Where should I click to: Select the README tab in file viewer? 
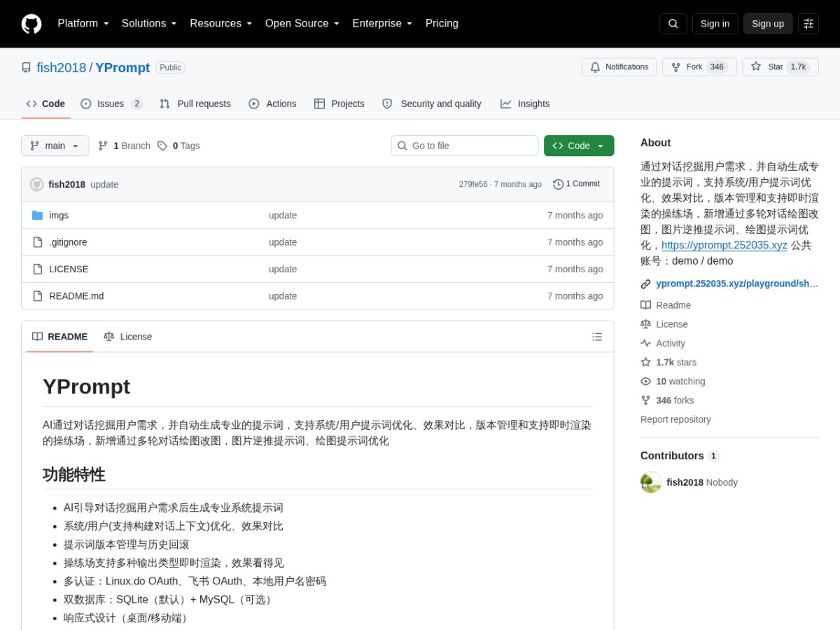[x=60, y=337]
